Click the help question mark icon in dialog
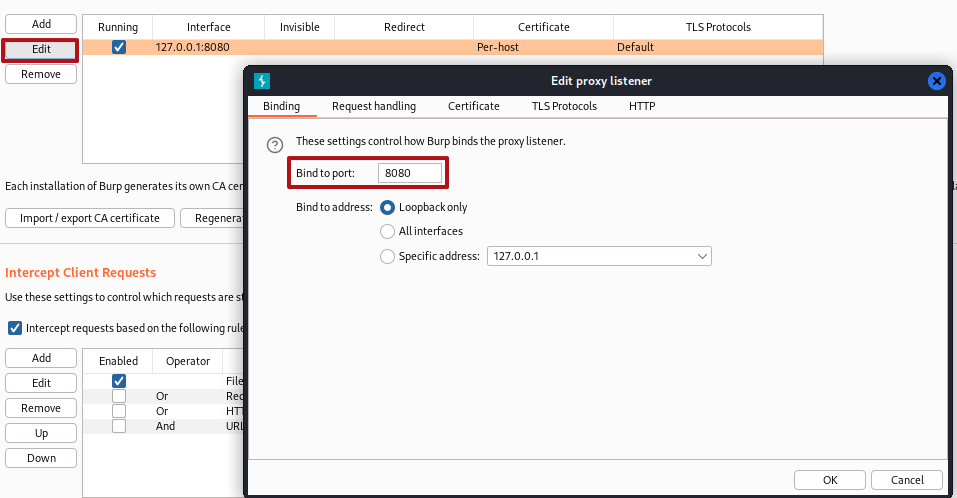Image resolution: width=957 pixels, height=498 pixels. [x=275, y=145]
